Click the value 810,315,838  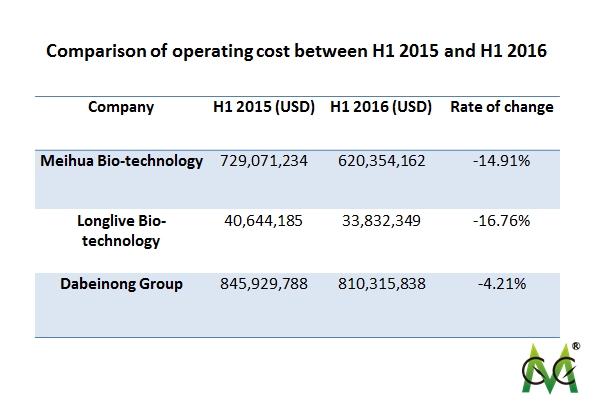point(381,284)
